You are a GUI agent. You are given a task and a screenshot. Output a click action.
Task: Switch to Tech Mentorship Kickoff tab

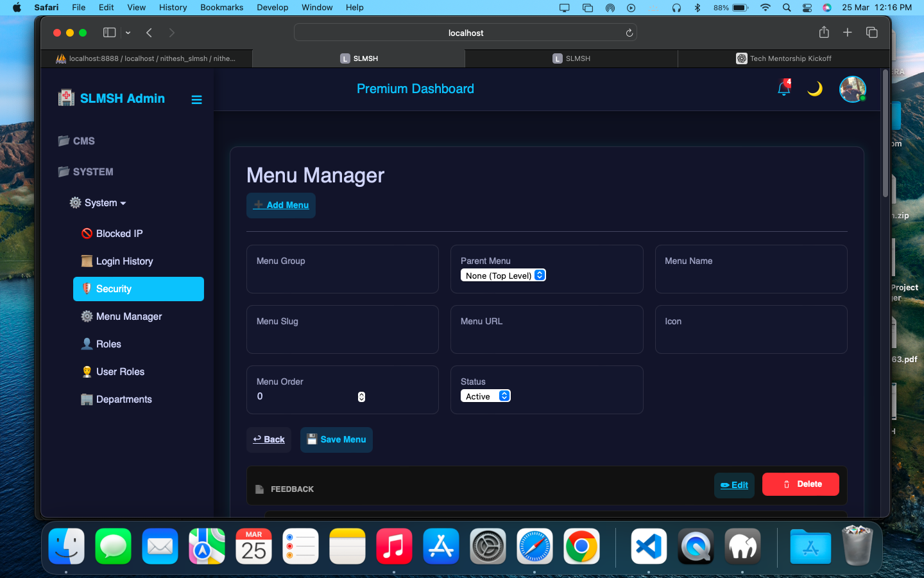(x=783, y=58)
